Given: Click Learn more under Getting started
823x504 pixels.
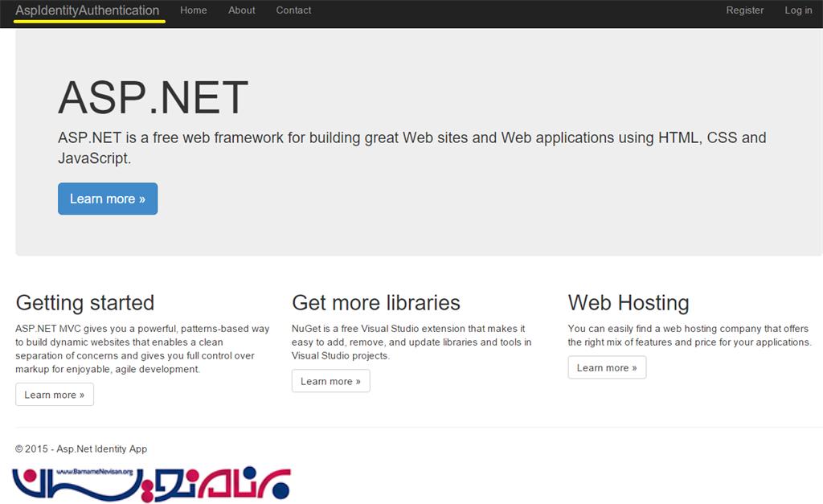Looking at the screenshot, I should pyautogui.click(x=55, y=394).
